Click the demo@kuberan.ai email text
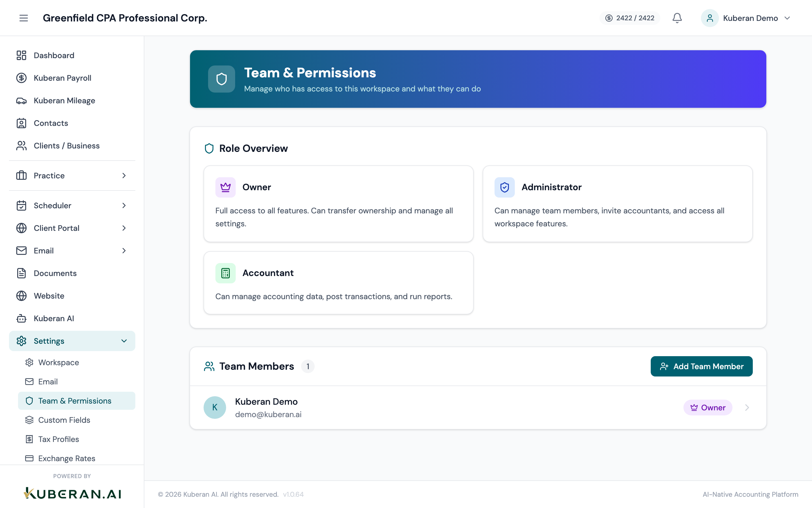Image resolution: width=812 pixels, height=508 pixels. tap(268, 414)
